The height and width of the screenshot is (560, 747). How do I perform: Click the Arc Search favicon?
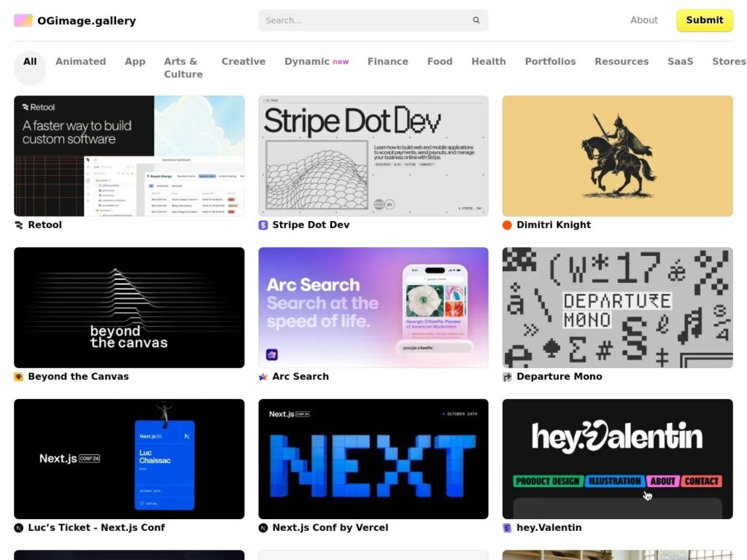[x=263, y=377]
